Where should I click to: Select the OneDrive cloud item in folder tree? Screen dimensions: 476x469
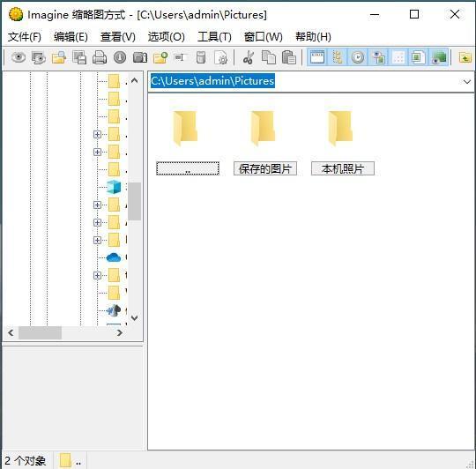click(114, 257)
